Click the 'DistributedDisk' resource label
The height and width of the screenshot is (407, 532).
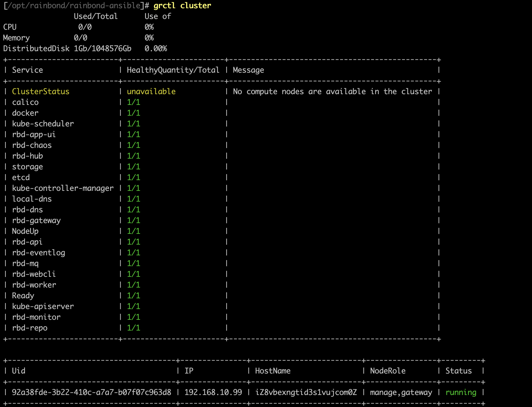coord(36,49)
